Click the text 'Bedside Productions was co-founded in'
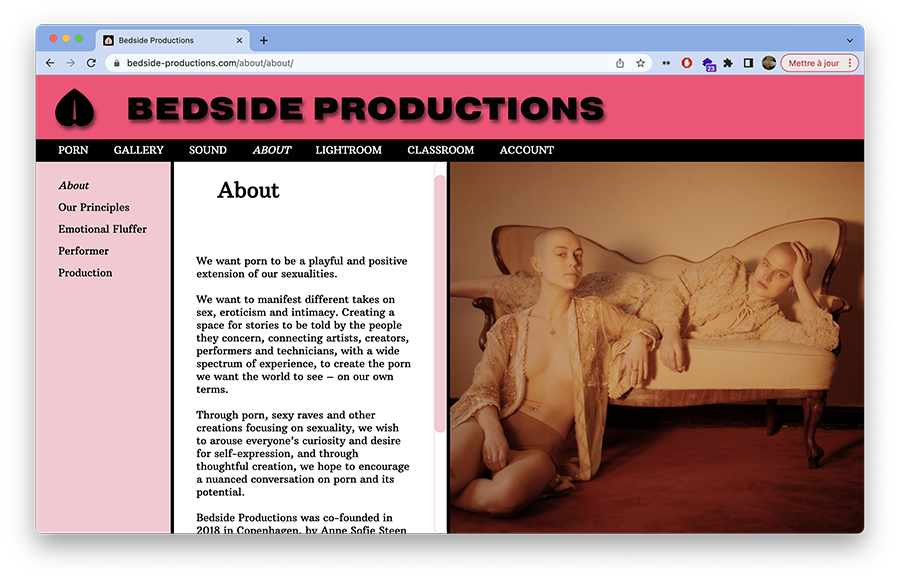This screenshot has width=900, height=581. coord(294,517)
